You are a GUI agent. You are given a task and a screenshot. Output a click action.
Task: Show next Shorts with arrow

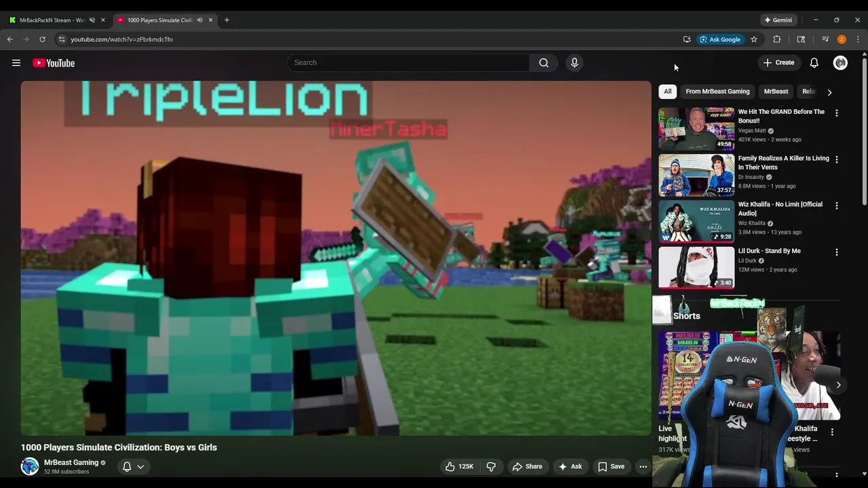point(838,385)
